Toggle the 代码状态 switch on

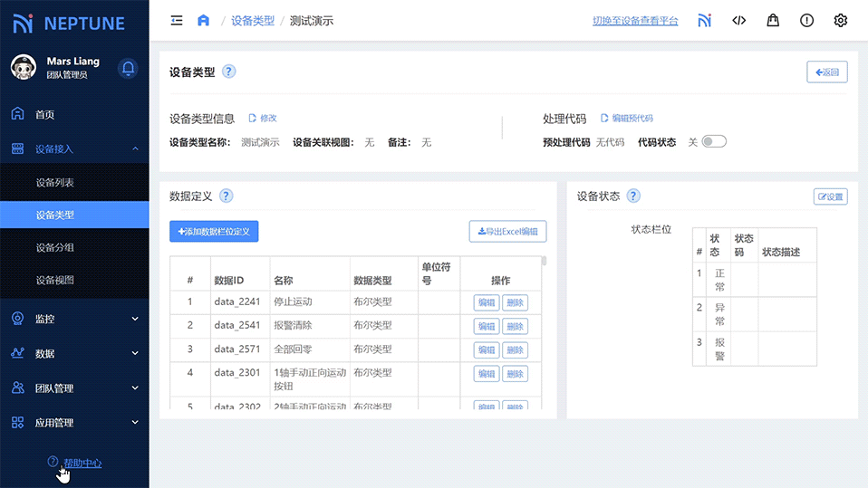[x=714, y=141]
